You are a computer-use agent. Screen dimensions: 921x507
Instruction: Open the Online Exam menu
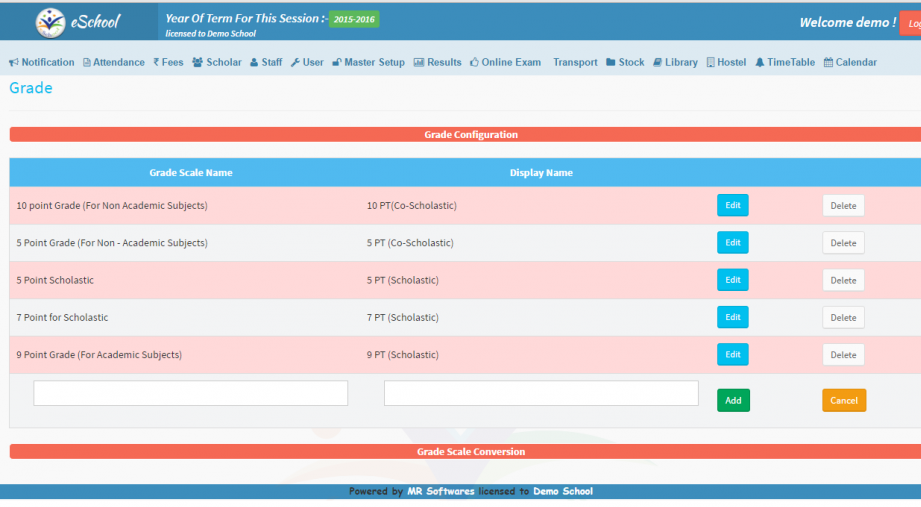coord(505,62)
